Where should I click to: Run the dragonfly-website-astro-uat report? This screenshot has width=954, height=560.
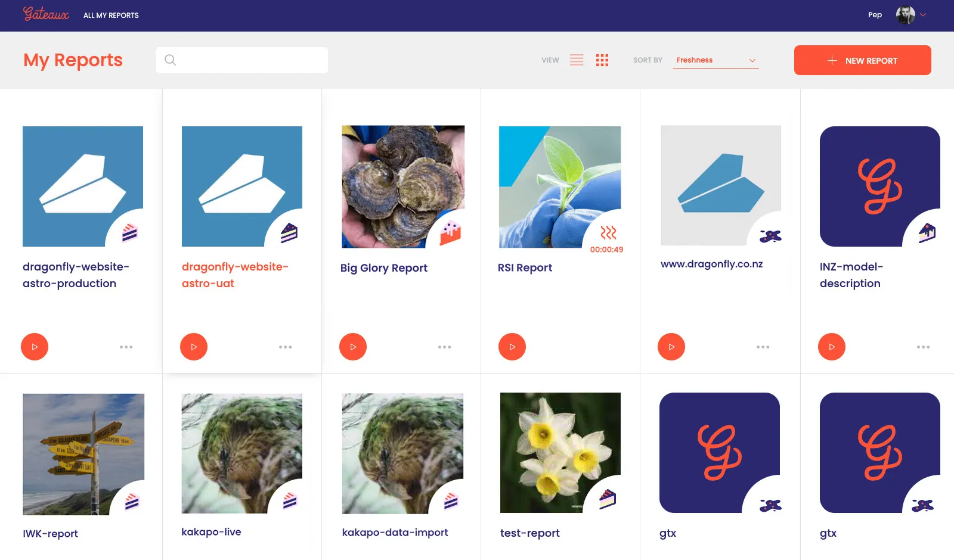click(194, 347)
